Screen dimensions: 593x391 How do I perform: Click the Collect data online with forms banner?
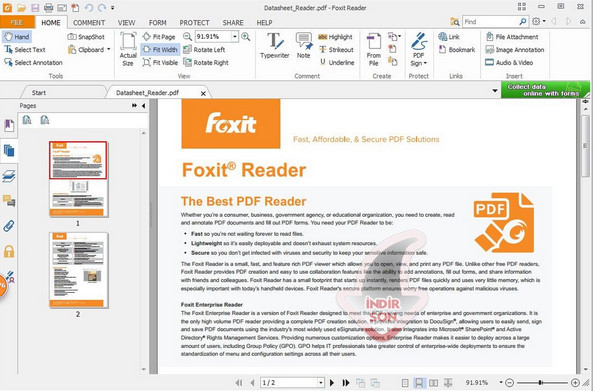[x=545, y=90]
